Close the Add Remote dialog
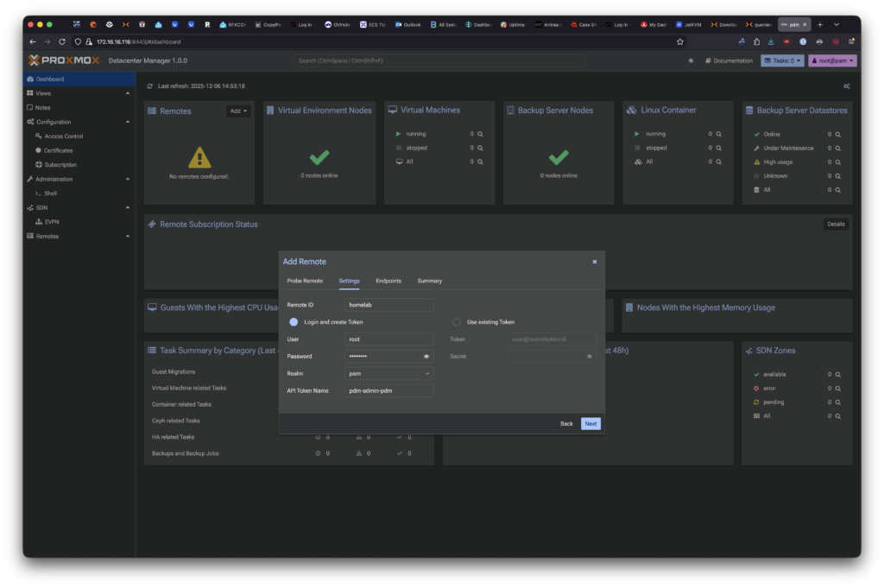The width and height of the screenshot is (884, 588). point(594,262)
